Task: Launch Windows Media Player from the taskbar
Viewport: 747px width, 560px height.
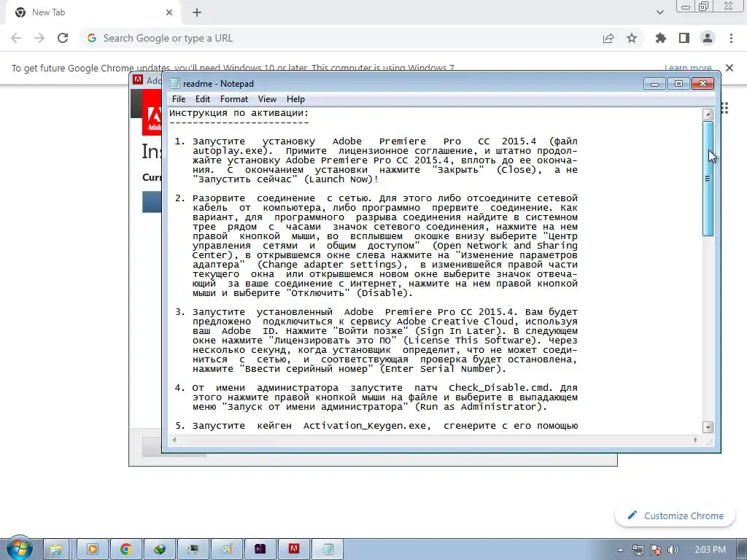Action: click(x=93, y=550)
